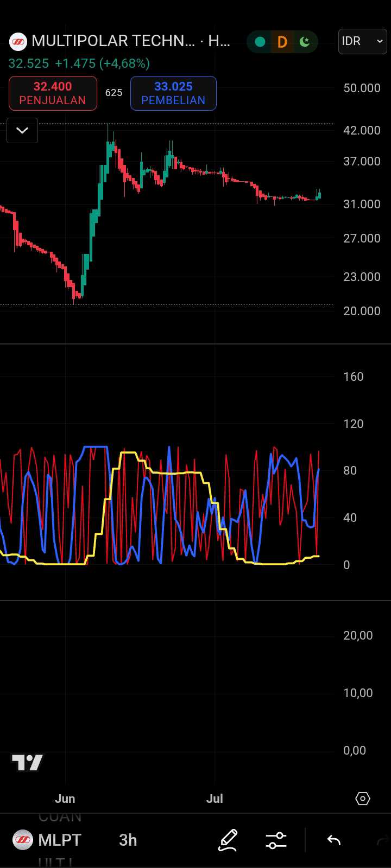Tap the MLPT company logo in bottom bar
This screenshot has height=868, width=391.
[22, 840]
